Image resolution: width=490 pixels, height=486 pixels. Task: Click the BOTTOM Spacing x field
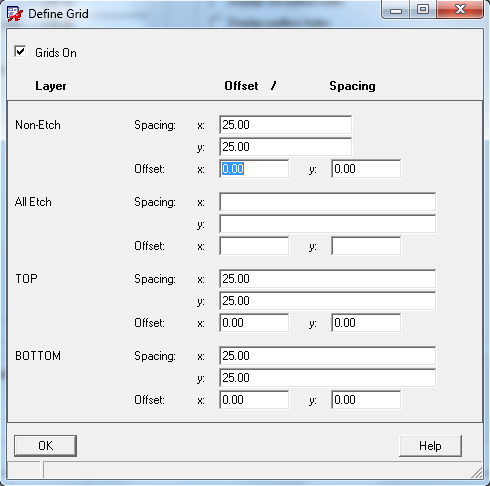tap(328, 356)
